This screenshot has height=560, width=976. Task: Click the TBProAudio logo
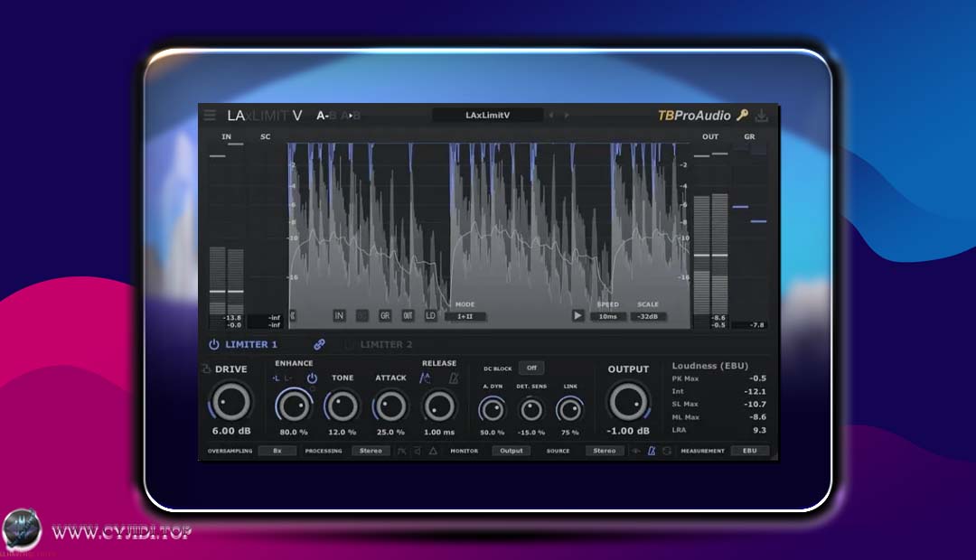[x=694, y=116]
